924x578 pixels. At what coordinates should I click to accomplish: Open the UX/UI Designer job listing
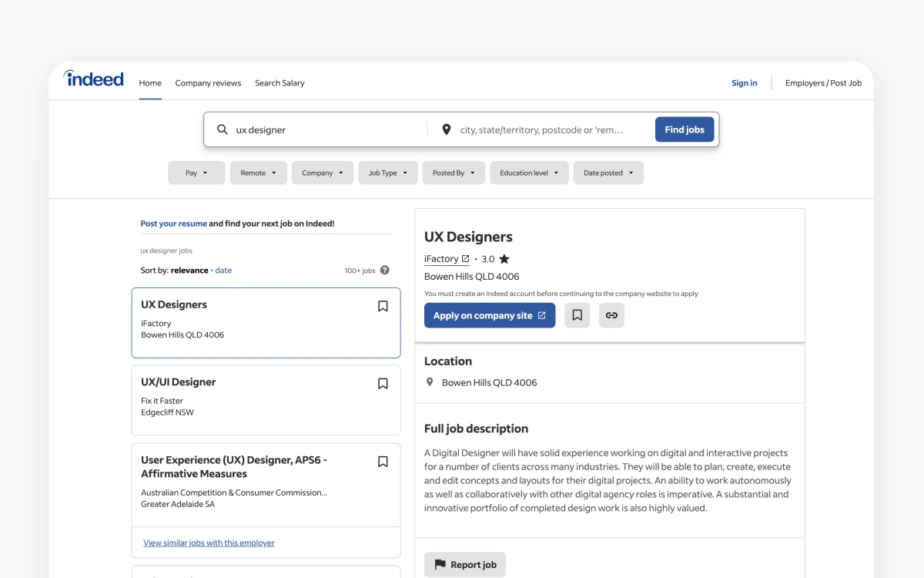[x=178, y=381]
